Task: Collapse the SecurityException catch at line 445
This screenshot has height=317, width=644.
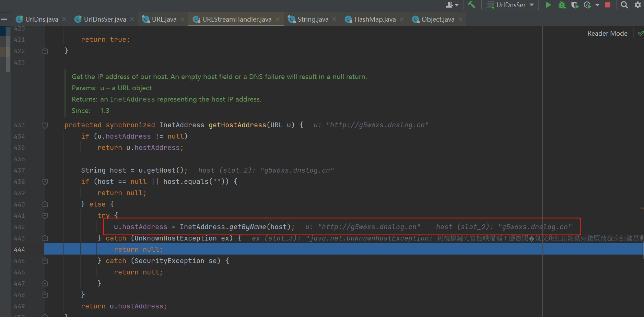Action: pos(45,261)
